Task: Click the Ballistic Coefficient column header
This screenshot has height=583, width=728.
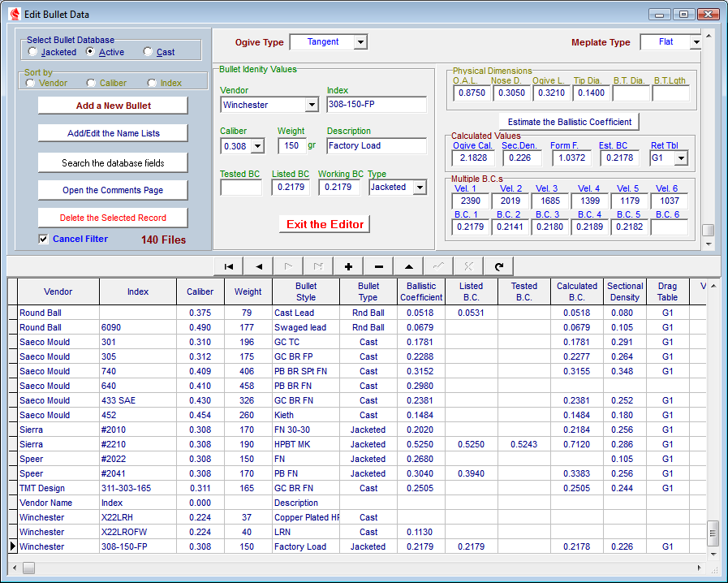Action: click(421, 291)
